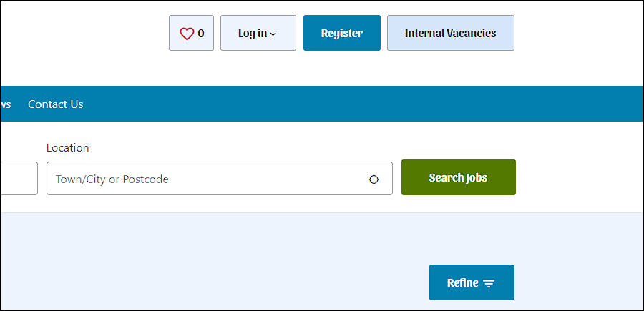Screen dimensions: 644x311
Task: Open Internal Vacancies
Action: point(451,33)
